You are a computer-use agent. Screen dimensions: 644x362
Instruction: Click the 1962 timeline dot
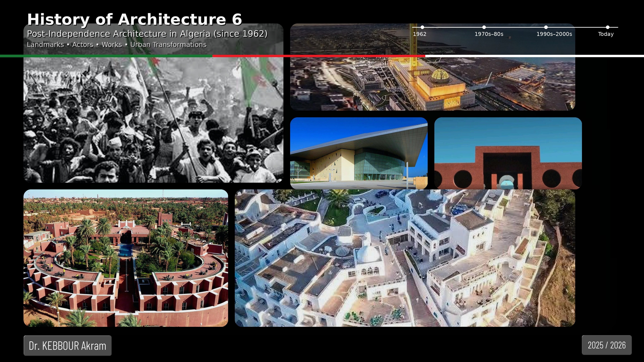pyautogui.click(x=422, y=27)
